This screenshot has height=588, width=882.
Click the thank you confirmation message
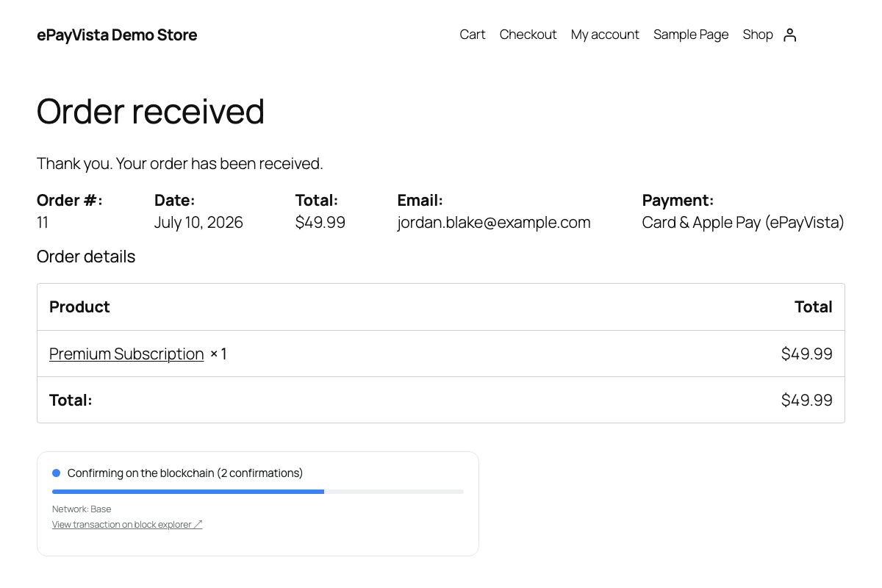180,163
